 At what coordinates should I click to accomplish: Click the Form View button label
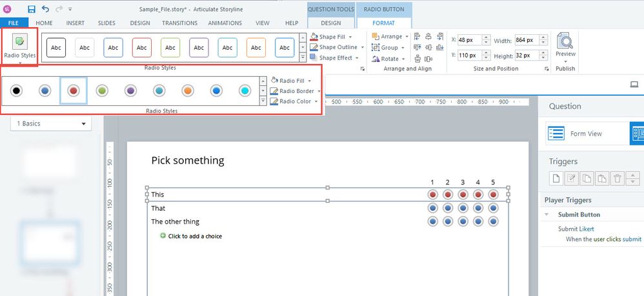(x=586, y=134)
